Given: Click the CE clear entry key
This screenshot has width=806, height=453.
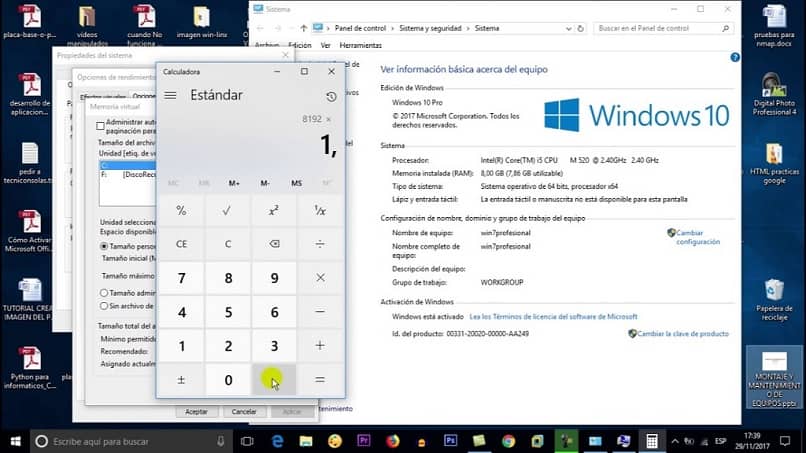Looking at the screenshot, I should [181, 244].
